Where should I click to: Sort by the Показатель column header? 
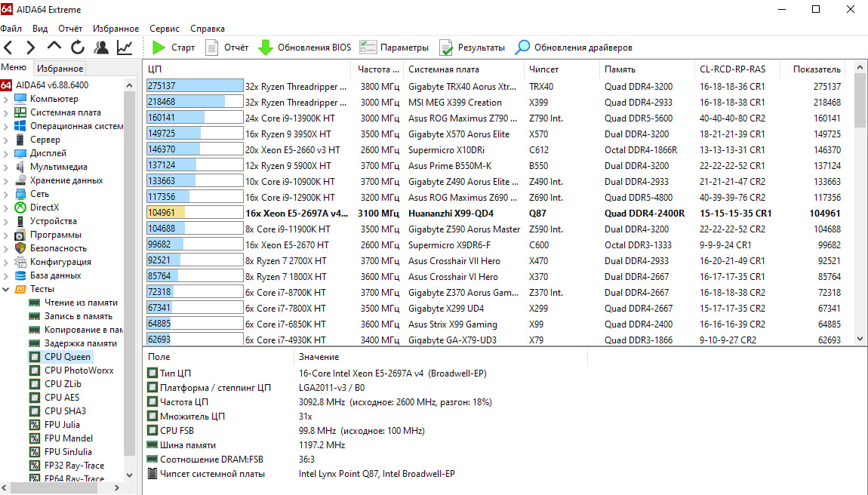(811, 69)
